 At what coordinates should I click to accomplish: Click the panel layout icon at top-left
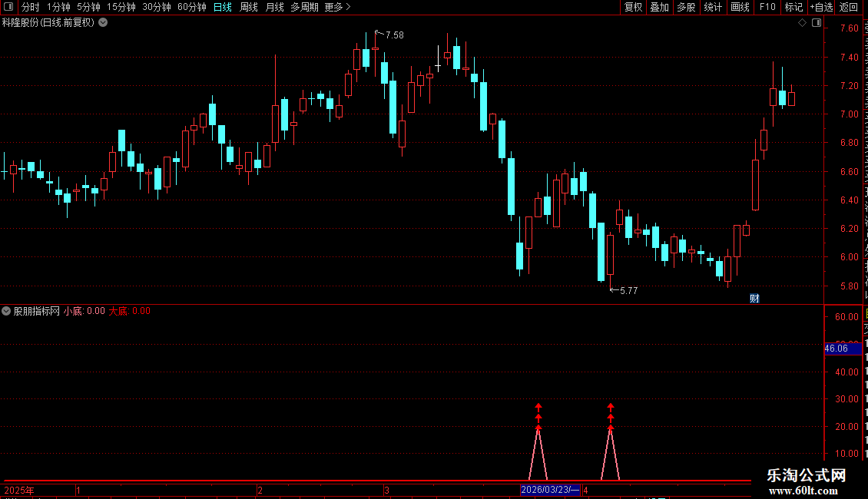[x=8, y=7]
